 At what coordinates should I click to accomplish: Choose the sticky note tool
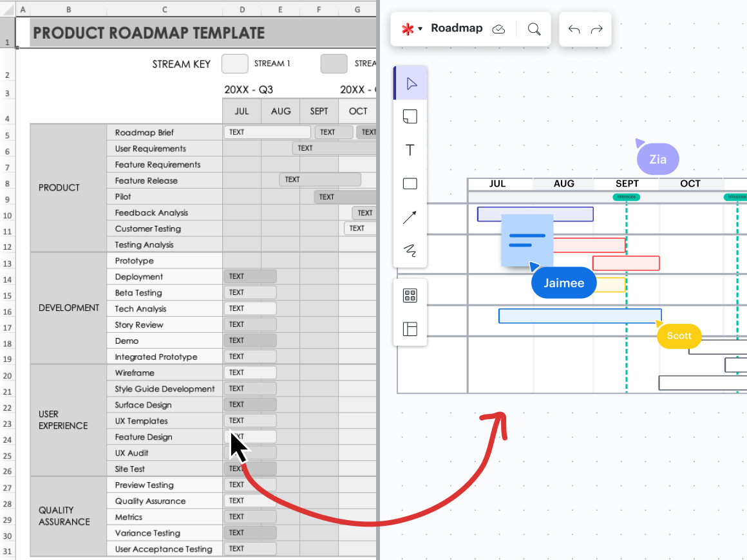click(x=410, y=117)
